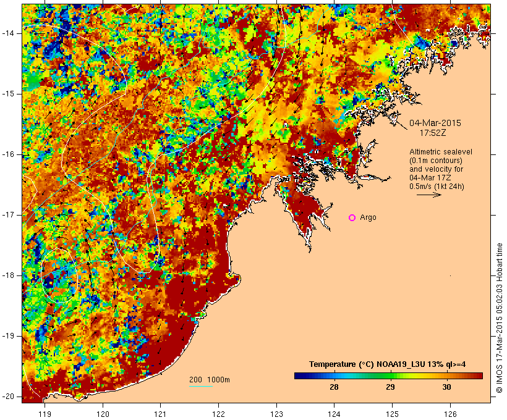This screenshot has width=507, height=420.
Task: Click latitude label -20
Action: (x=7, y=397)
